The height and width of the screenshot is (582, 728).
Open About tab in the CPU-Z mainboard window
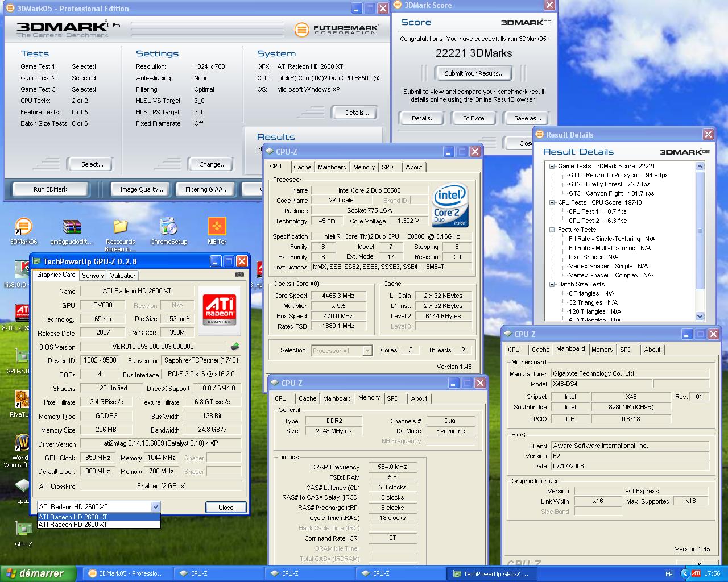(x=652, y=350)
